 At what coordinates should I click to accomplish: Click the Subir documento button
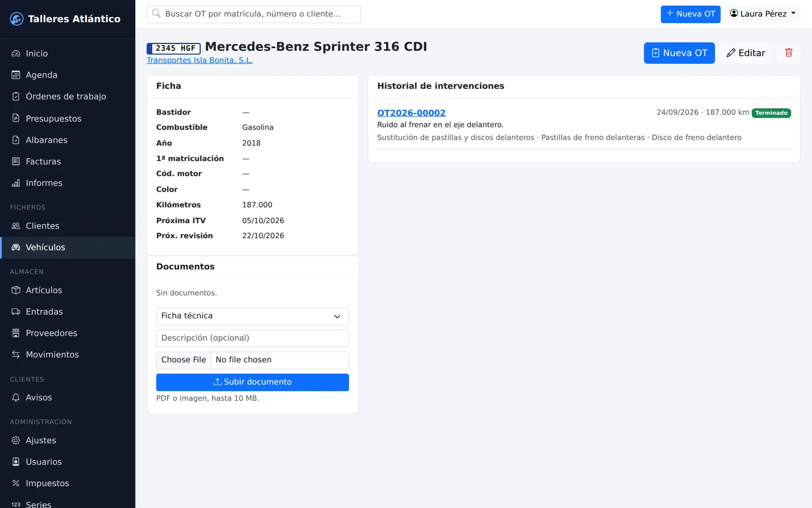(252, 382)
